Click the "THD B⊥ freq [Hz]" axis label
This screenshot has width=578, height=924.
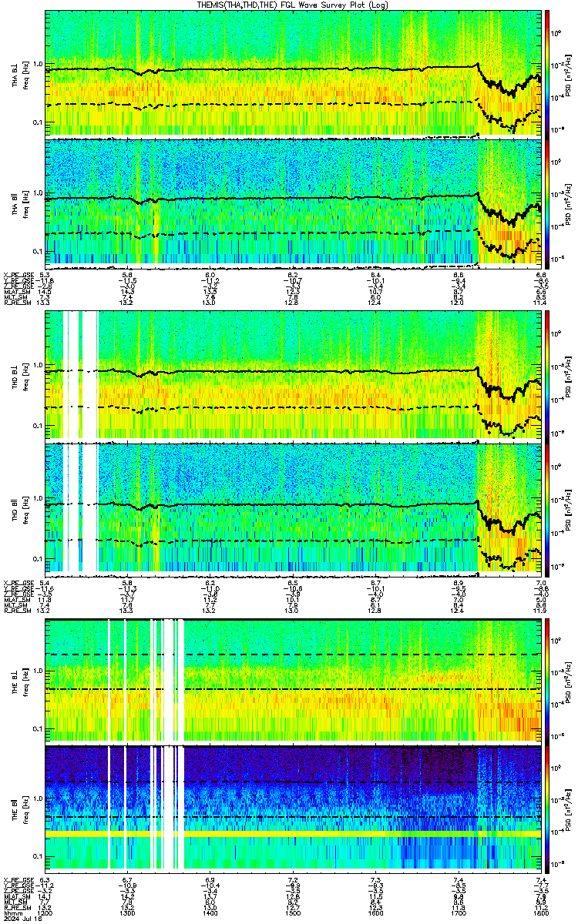point(20,376)
